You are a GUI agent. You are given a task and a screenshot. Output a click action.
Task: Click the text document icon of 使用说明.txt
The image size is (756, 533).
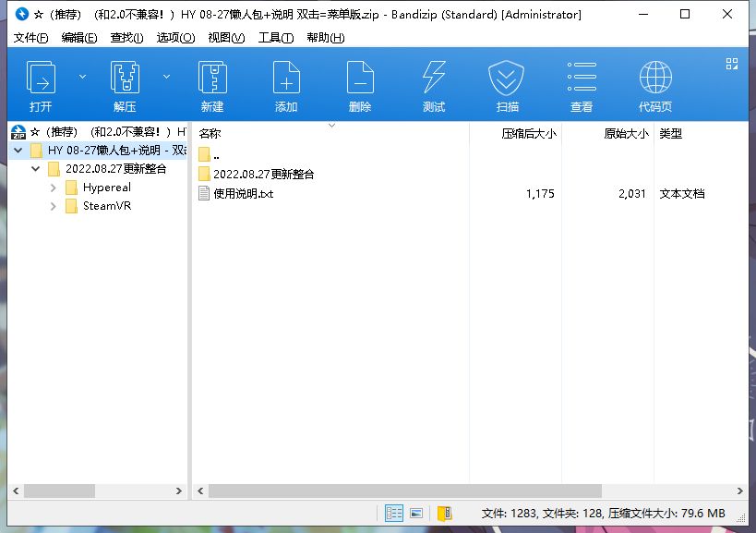tap(204, 193)
